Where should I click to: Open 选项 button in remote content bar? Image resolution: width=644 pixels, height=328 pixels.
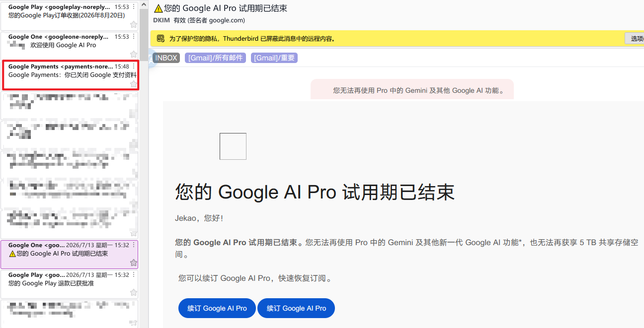[635, 39]
